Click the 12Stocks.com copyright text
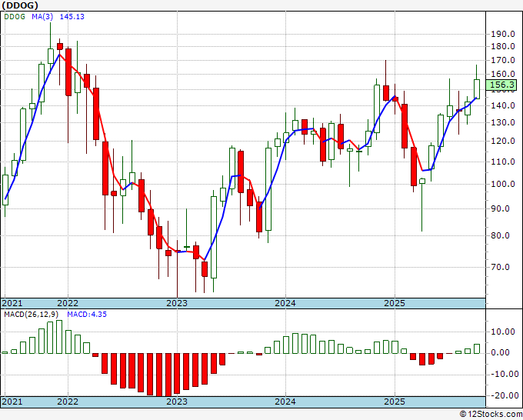 491,414
